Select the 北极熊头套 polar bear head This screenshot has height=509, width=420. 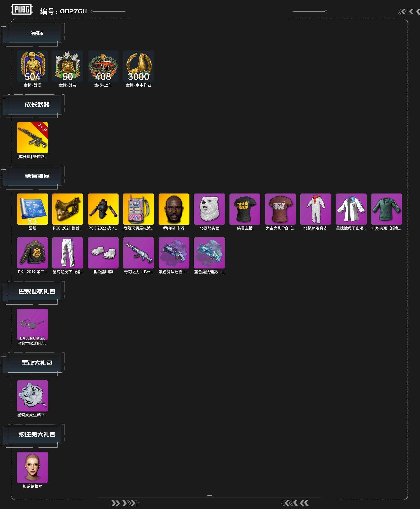click(209, 209)
